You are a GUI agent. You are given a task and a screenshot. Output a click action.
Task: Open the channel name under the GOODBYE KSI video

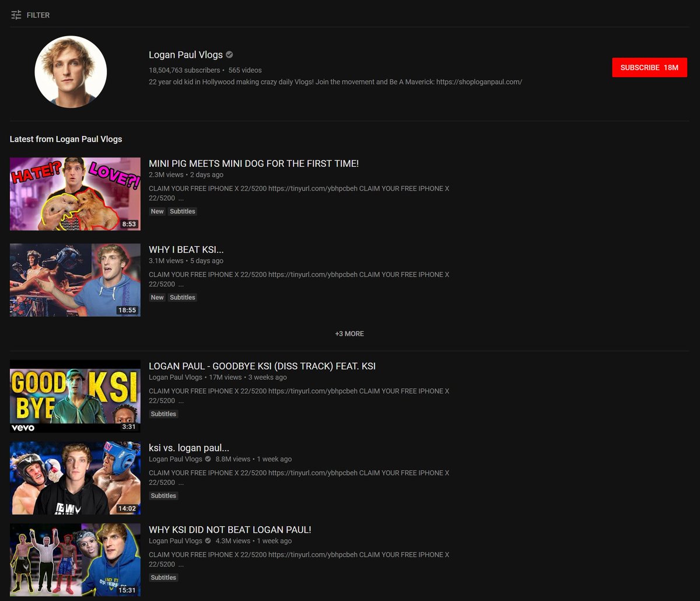[176, 378]
